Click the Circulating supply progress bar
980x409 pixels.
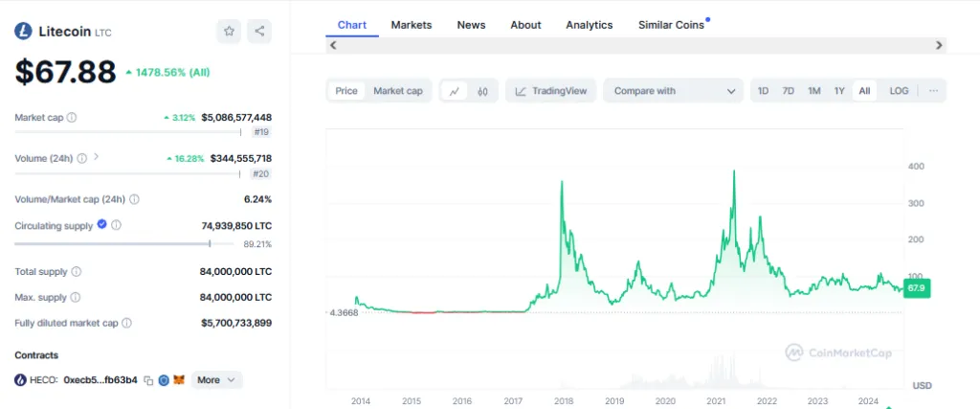tap(123, 244)
